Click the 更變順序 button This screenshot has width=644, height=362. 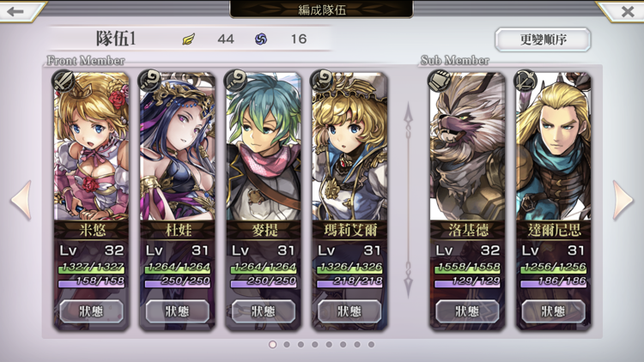543,39
